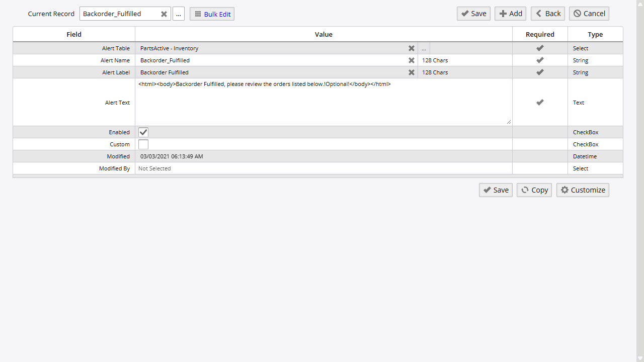Open the Modified By selector
The height and width of the screenshot is (362, 644).
[x=322, y=168]
